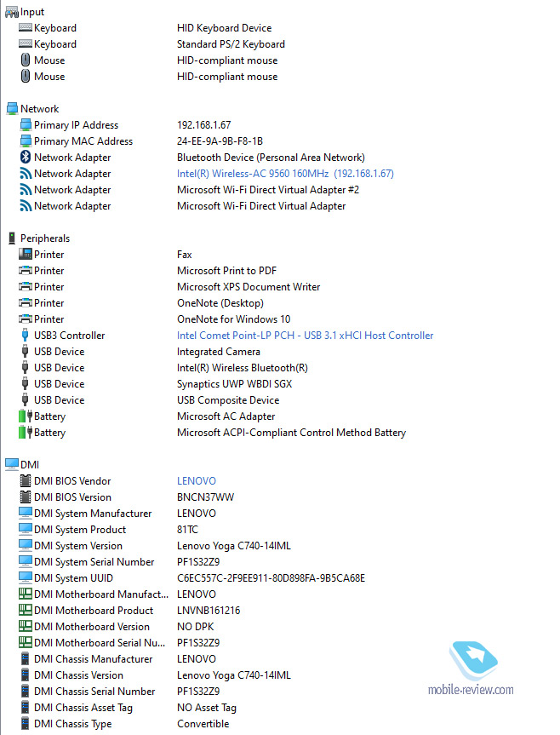Select the Standard PS/2 Keyboard value
560x735 pixels.
coord(231,44)
